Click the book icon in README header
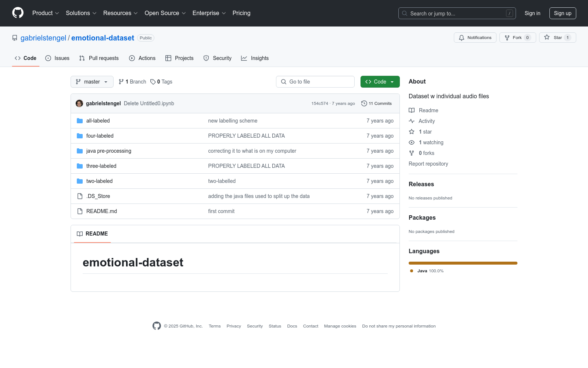588x368 pixels. click(80, 234)
